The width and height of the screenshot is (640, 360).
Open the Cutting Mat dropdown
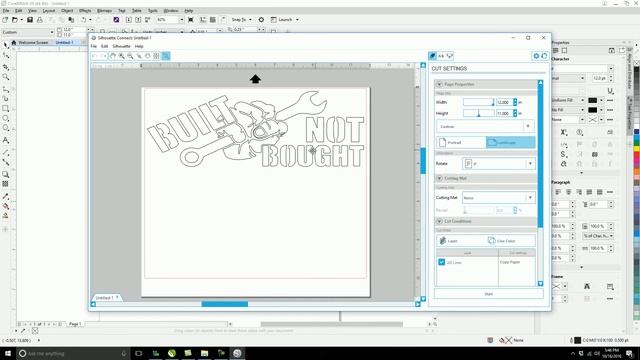tap(499, 198)
